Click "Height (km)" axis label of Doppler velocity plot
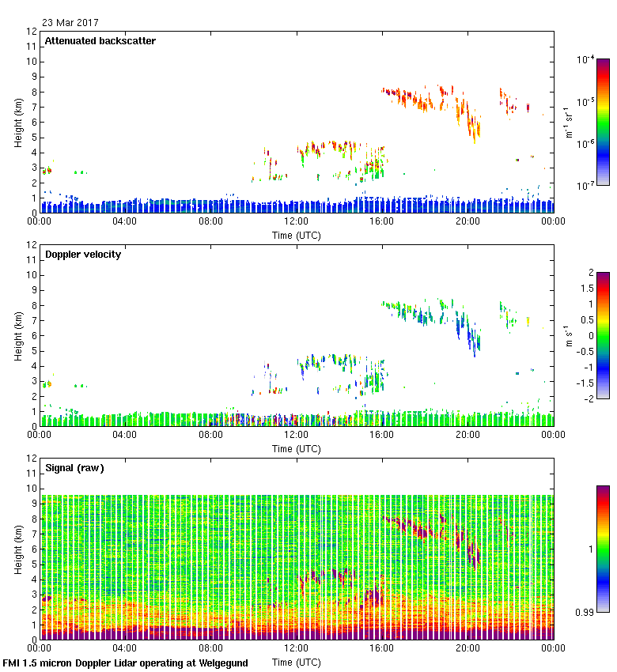 (x=17, y=335)
